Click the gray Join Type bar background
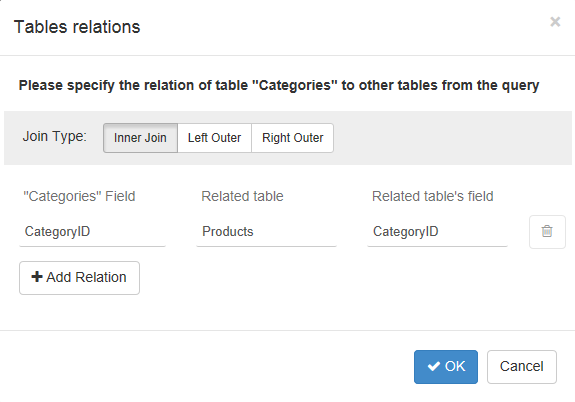The image size is (575, 402). tap(451, 138)
